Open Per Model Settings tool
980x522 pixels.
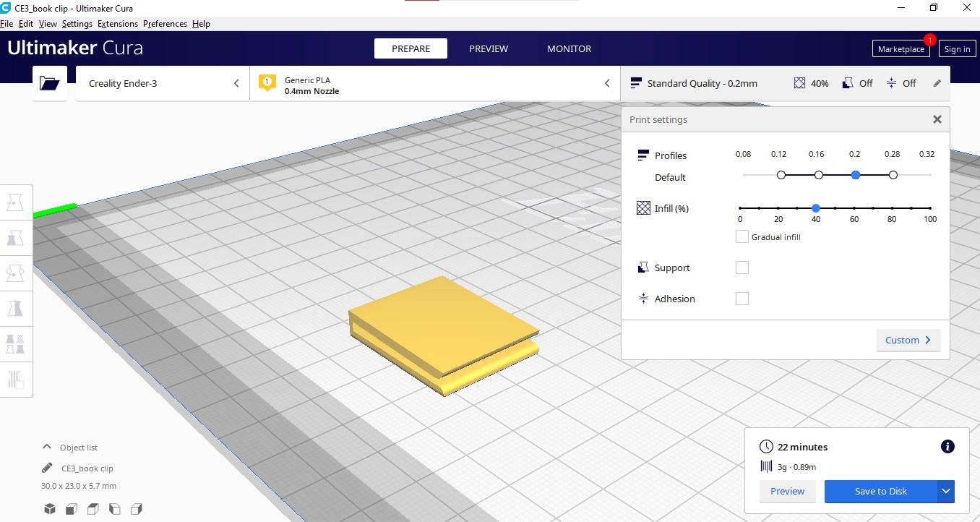pos(15,343)
